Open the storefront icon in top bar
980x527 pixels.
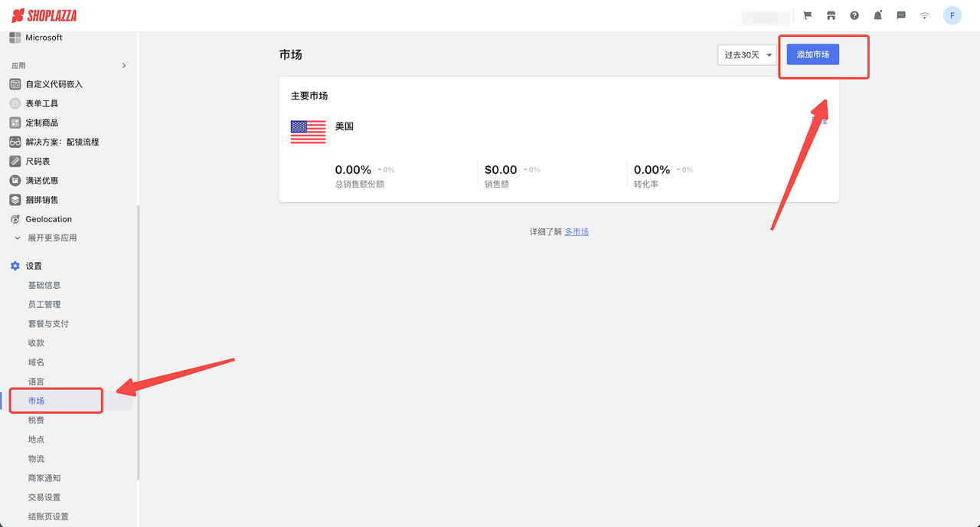pyautogui.click(x=831, y=15)
